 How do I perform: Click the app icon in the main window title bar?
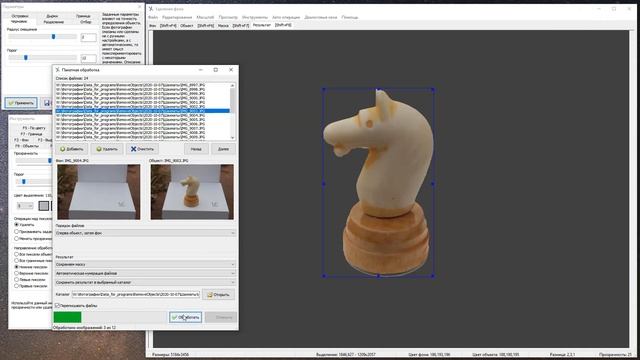[x=151, y=9]
